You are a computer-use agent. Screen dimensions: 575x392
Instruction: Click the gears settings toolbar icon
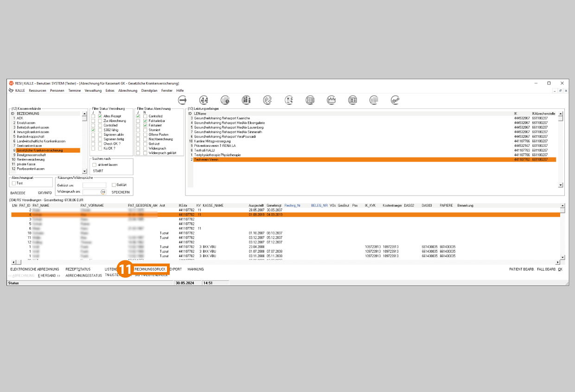(395, 100)
